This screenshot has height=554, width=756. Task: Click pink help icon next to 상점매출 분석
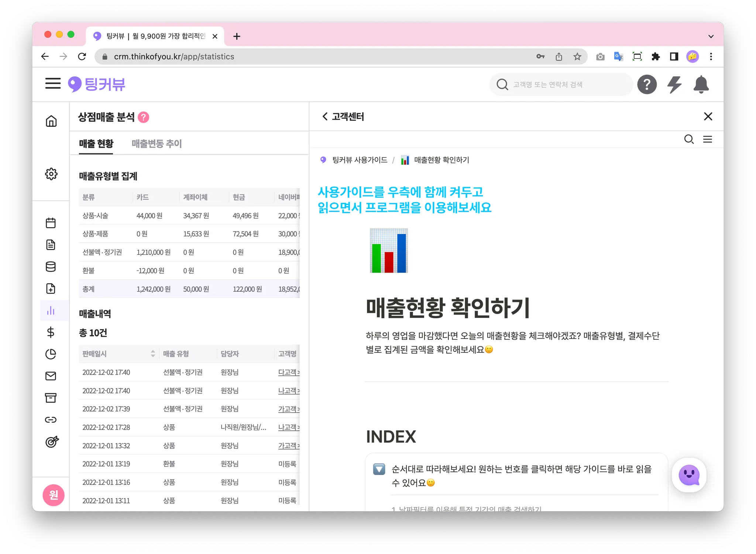pyautogui.click(x=144, y=117)
